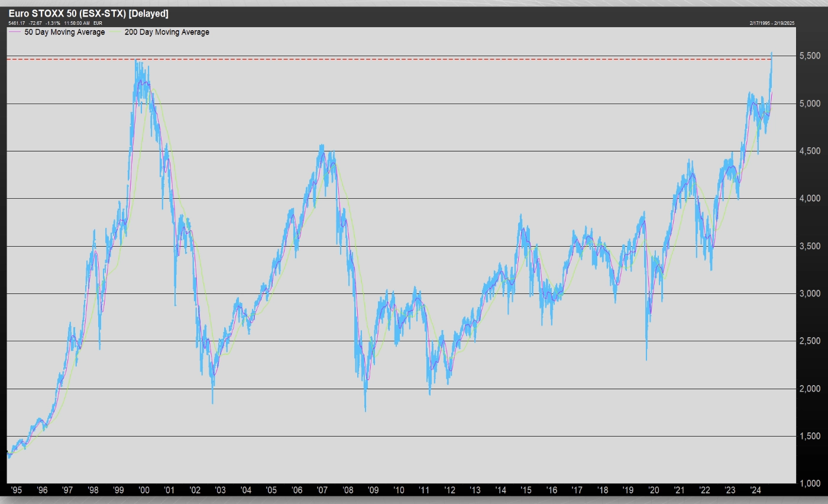Screen dimensions: 828x504
Task: Click the 3,000 y-axis label
Action: 809,293
